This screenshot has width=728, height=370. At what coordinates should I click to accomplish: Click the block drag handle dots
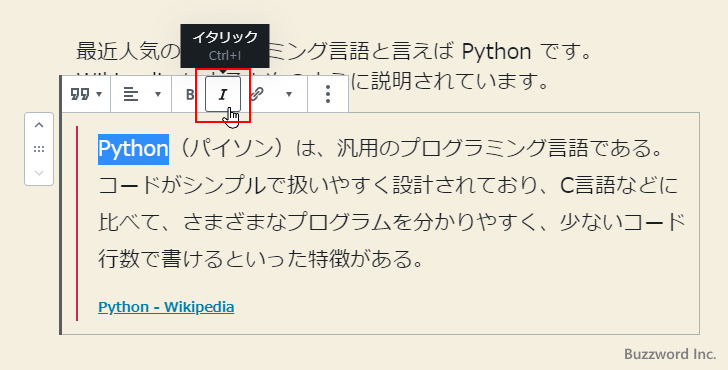tap(39, 149)
